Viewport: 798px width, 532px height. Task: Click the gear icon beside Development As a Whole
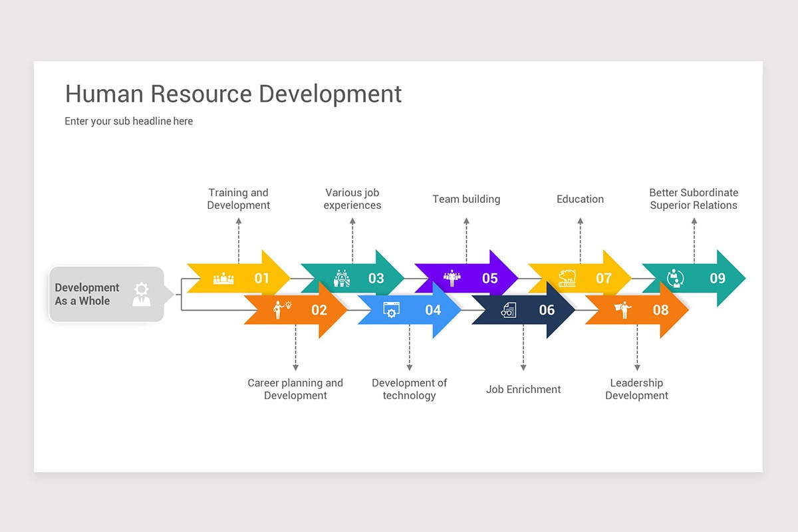tap(142, 289)
